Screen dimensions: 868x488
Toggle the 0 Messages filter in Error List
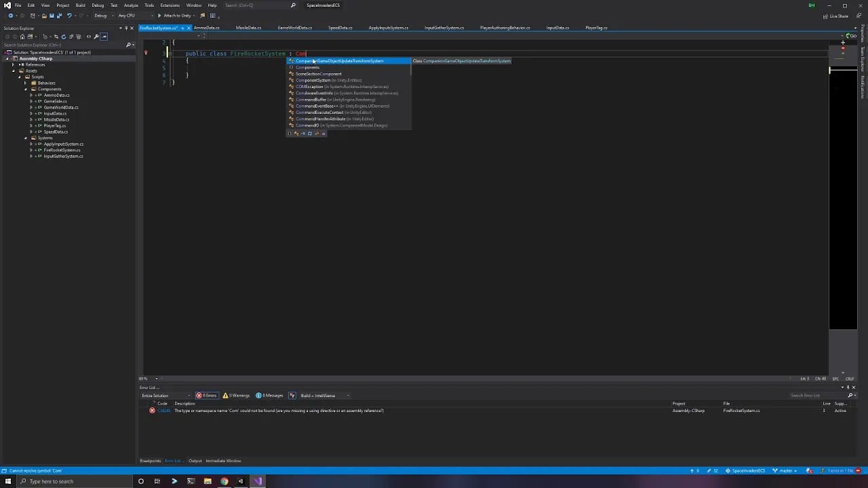point(270,395)
